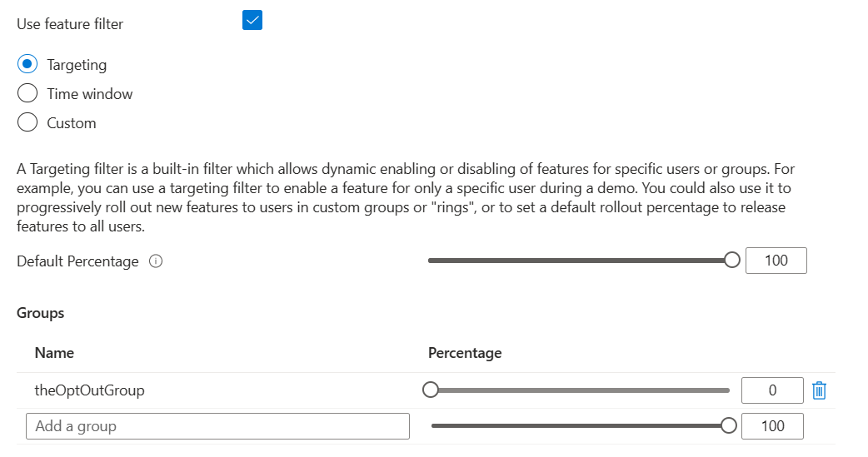Focus the new group's percentage number box
This screenshot has height=457, width=868.
tap(772, 426)
